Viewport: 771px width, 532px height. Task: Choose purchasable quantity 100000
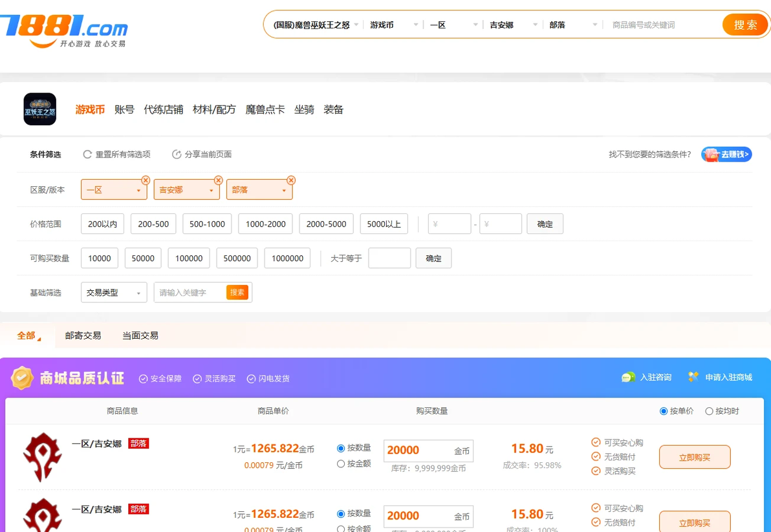pyautogui.click(x=189, y=258)
